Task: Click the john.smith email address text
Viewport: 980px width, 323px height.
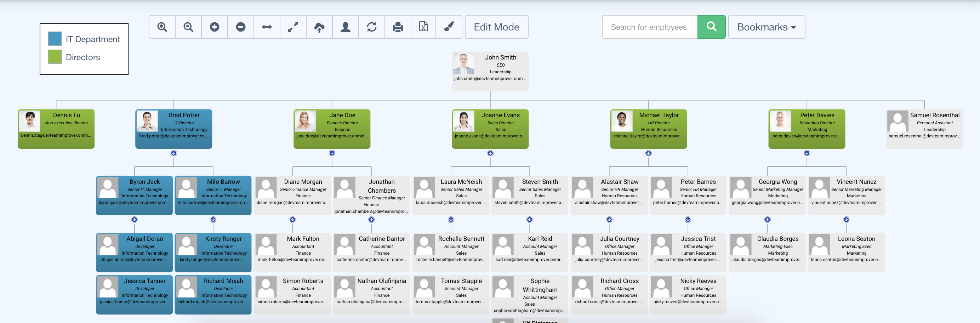Action: point(490,79)
